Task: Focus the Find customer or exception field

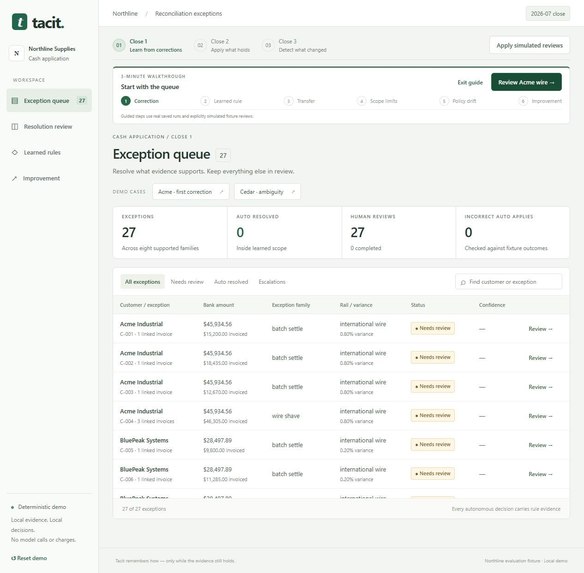Action: [508, 282]
